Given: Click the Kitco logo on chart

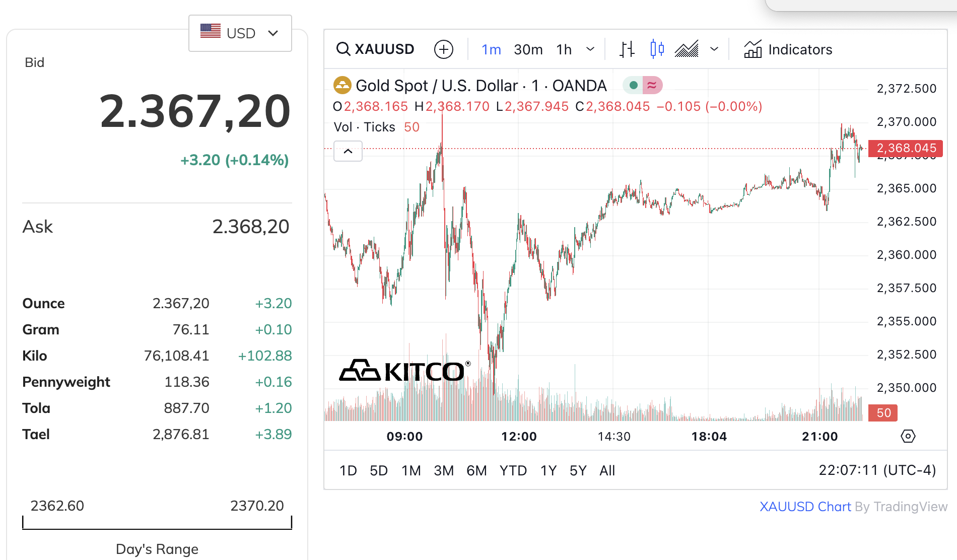Looking at the screenshot, I should coord(404,371).
